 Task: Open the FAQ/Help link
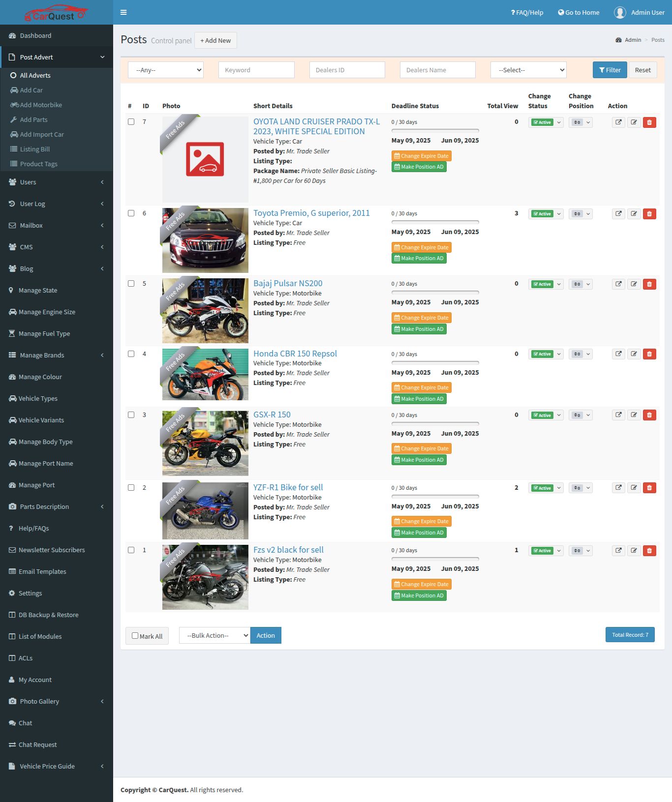[x=527, y=12]
